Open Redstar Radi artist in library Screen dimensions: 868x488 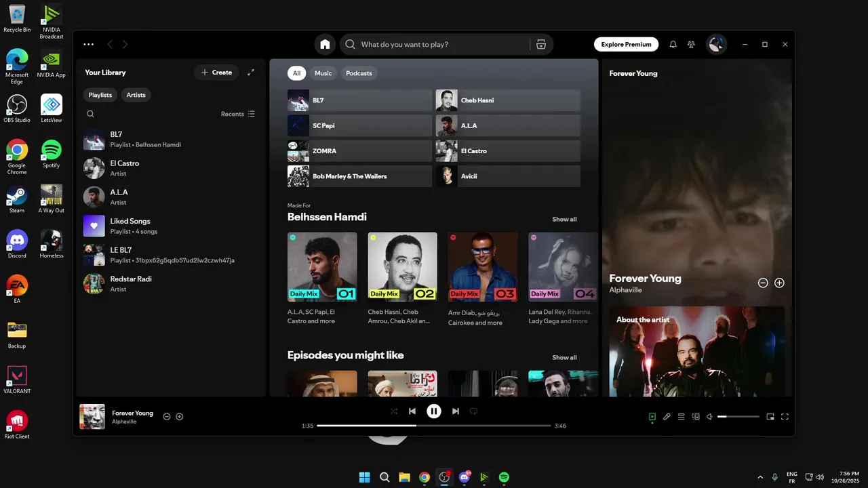tap(171, 284)
